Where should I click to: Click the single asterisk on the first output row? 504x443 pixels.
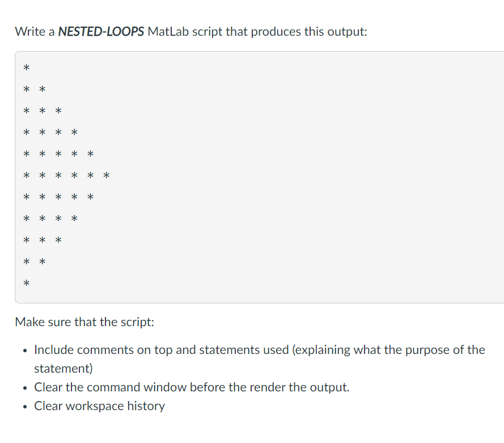click(26, 68)
